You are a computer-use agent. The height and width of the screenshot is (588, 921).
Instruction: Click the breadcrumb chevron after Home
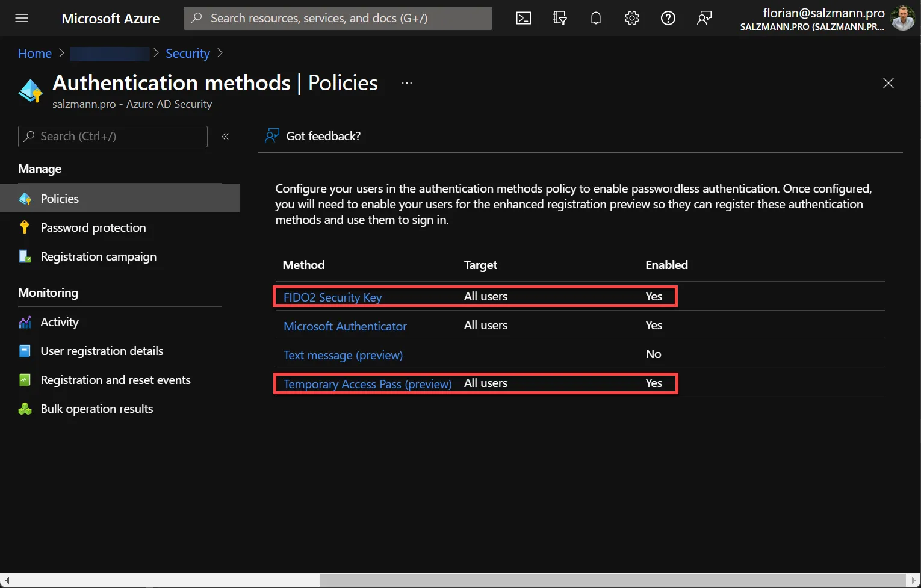pos(61,53)
